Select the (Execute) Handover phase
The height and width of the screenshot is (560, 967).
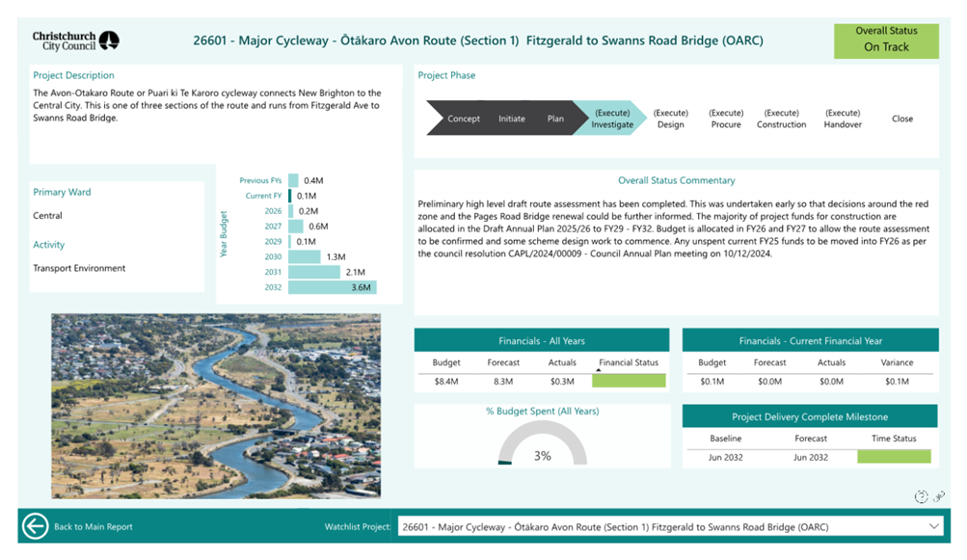(843, 119)
